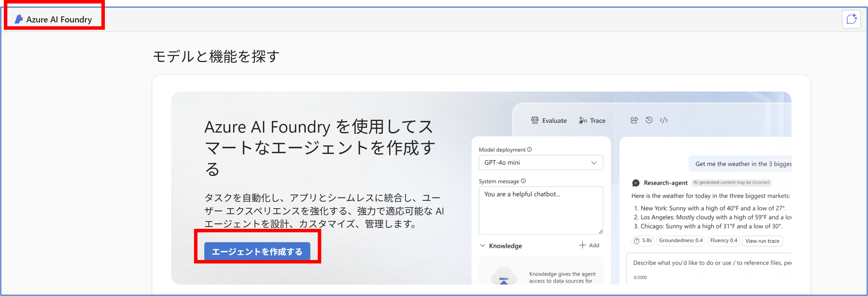Click the Azure AI Foundry logo icon
Image resolution: width=868 pixels, height=296 pixels.
[19, 19]
